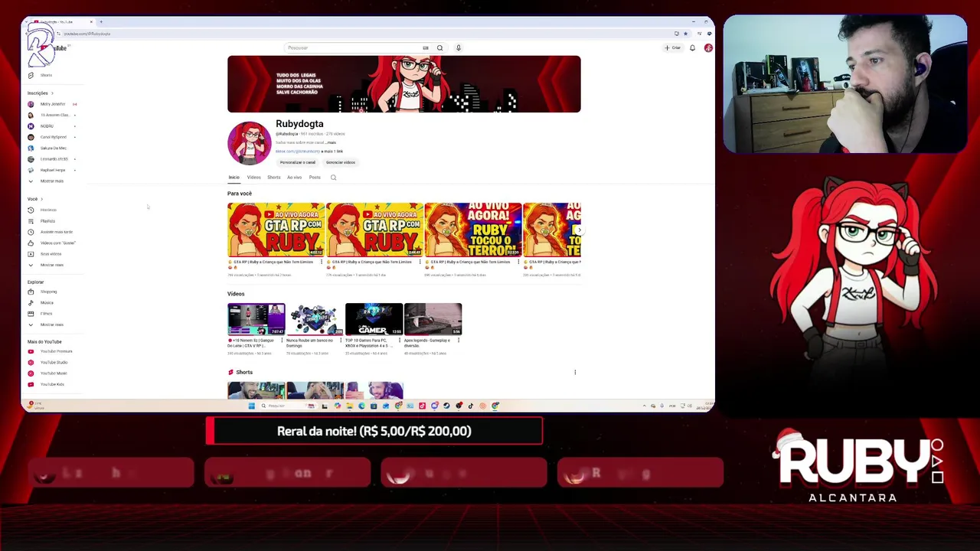Click the Rubydogta channel avatar
Viewport: 980px width, 551px height.
tap(249, 143)
